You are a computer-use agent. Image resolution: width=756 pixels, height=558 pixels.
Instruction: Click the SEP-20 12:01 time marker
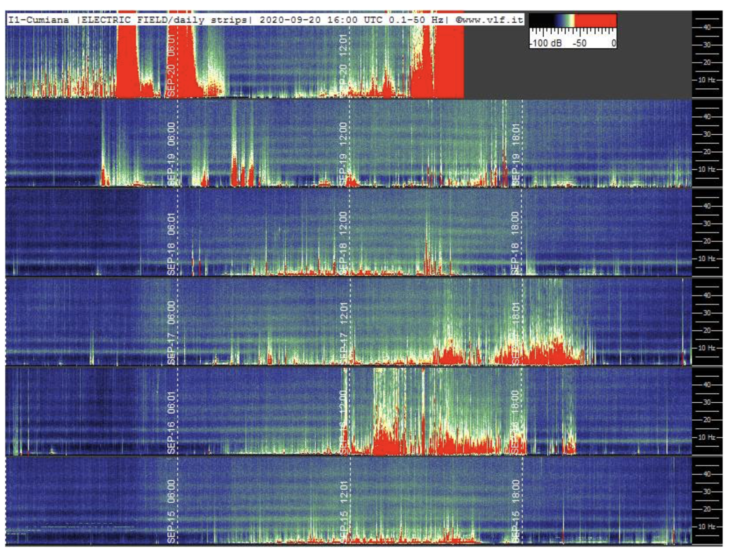click(343, 65)
